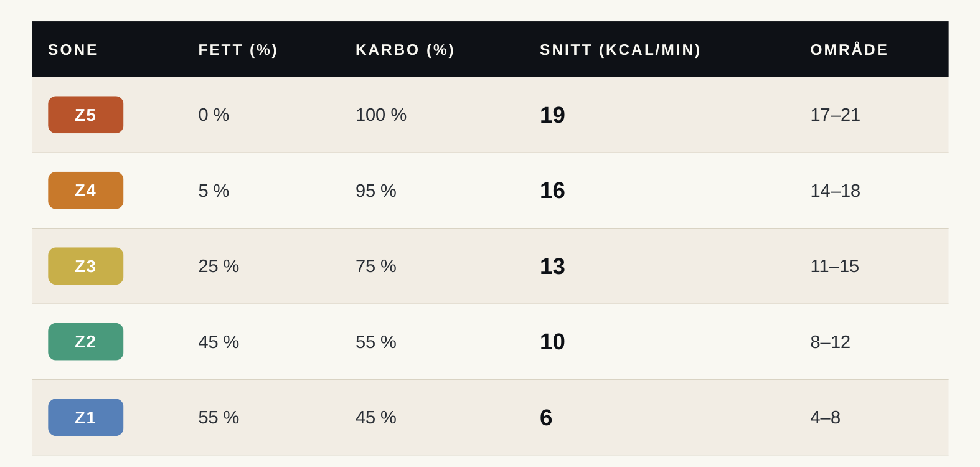Select the average value 19 for Z5
Image resolution: width=980 pixels, height=467 pixels.
[552, 115]
